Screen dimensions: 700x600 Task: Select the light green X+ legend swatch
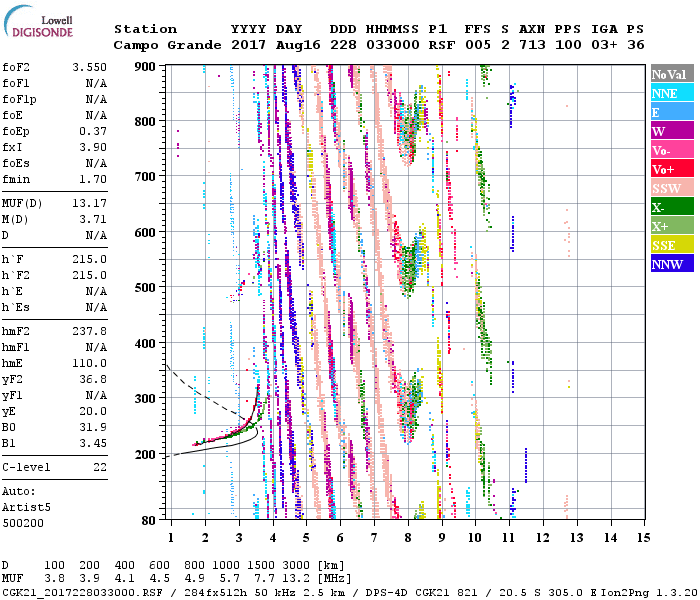pyautogui.click(x=672, y=226)
